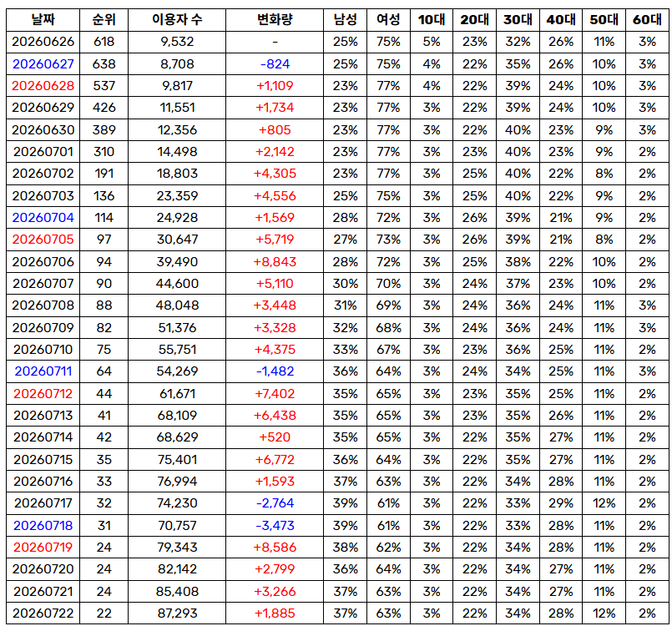Click the change value +520
Viewport: 672px width, 626px height.
coord(275,437)
